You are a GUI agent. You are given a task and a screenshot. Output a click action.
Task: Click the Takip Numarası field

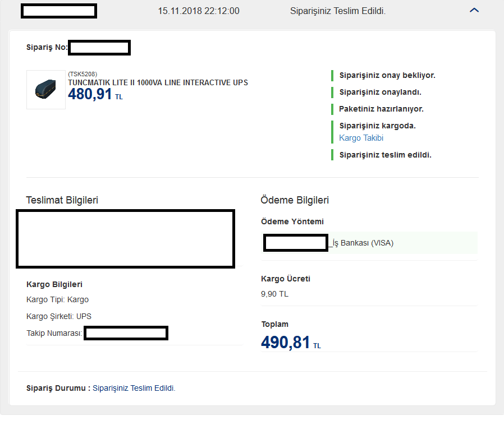click(x=126, y=332)
